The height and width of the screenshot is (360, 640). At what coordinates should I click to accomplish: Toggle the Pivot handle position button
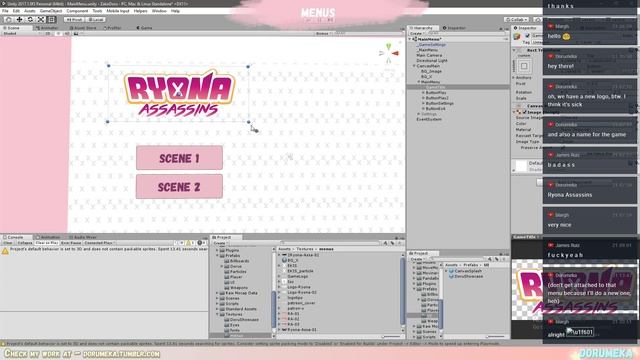74,19
